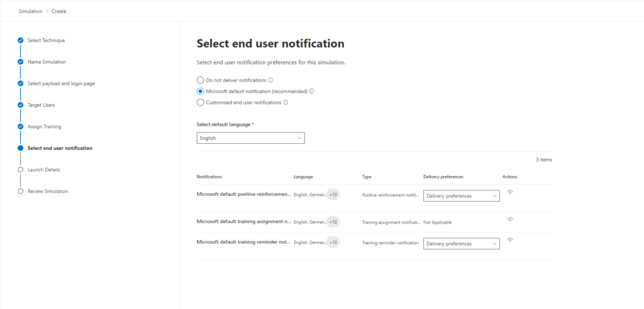Click the Simulation breadcrumb link
Viewport: 644px width, 309px height.
click(30, 11)
